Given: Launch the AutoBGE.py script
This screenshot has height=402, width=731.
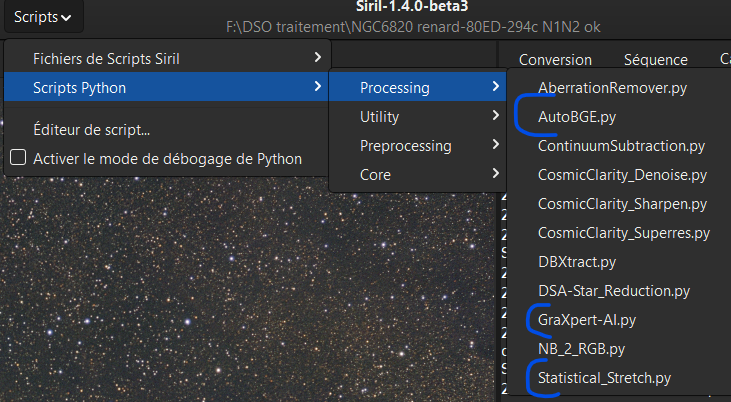Looking at the screenshot, I should click(576, 117).
